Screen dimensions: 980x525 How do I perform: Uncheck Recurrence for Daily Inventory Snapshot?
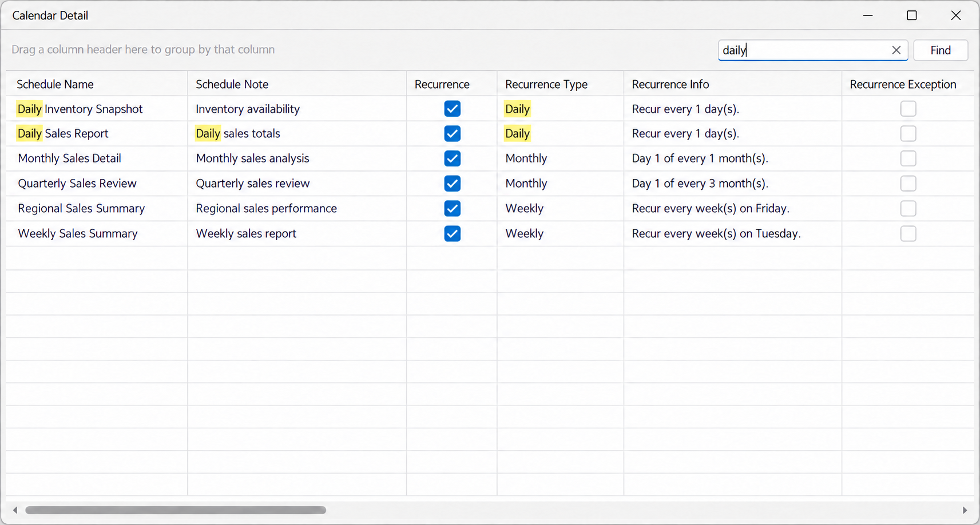point(452,109)
